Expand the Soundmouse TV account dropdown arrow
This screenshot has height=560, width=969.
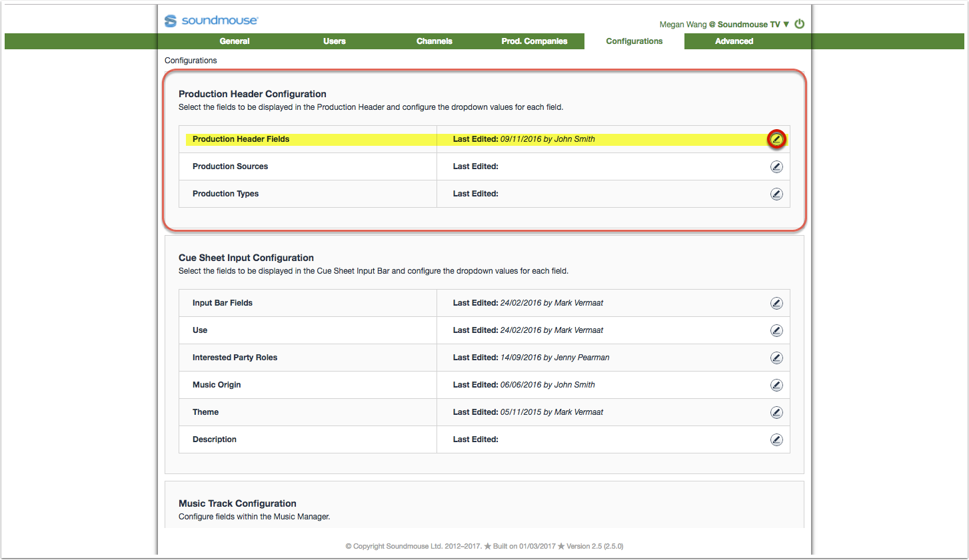pyautogui.click(x=786, y=24)
